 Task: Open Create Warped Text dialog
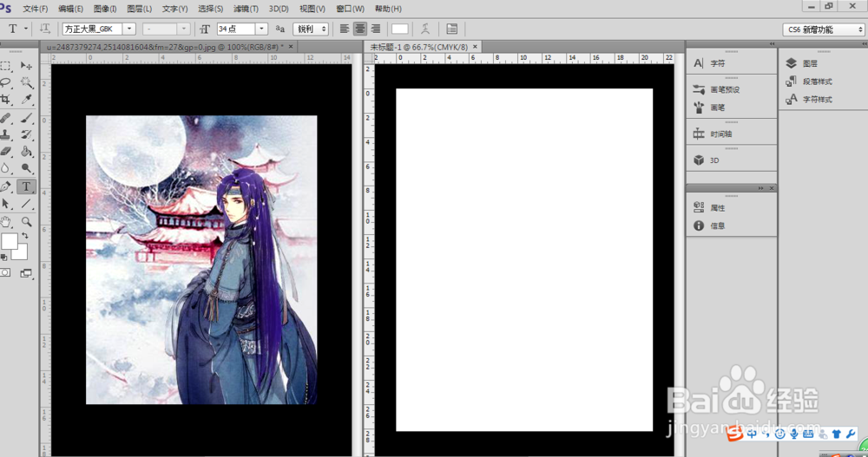(425, 29)
